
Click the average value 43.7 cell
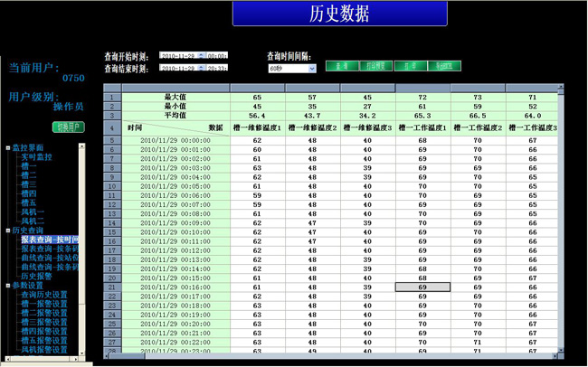coord(312,116)
